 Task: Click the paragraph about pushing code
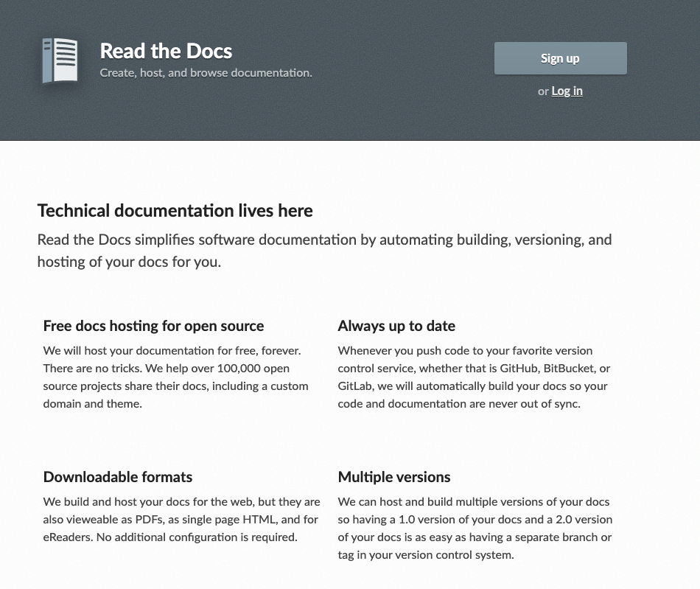tap(474, 377)
